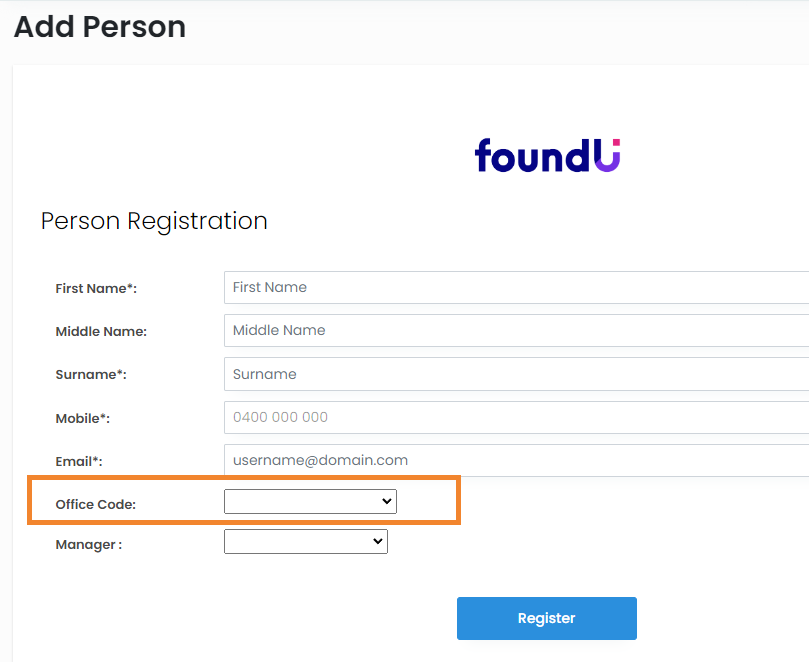Viewport: 809px width, 662px height.
Task: Click the "Person Registration" form title
Action: point(154,221)
